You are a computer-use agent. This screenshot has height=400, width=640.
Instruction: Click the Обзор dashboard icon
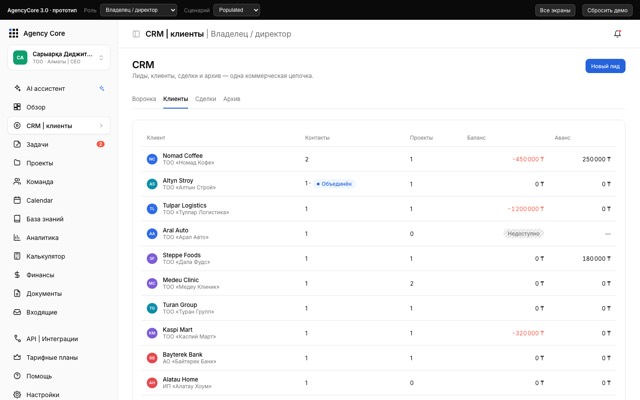tap(17, 107)
